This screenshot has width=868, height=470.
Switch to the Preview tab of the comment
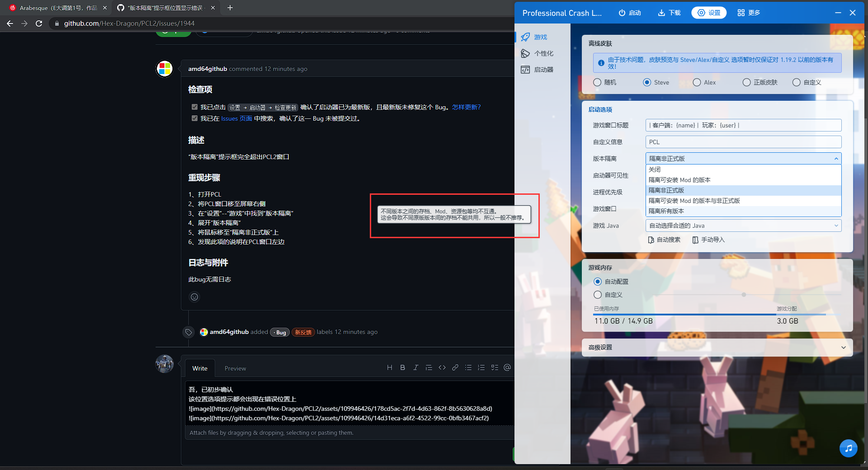point(235,368)
